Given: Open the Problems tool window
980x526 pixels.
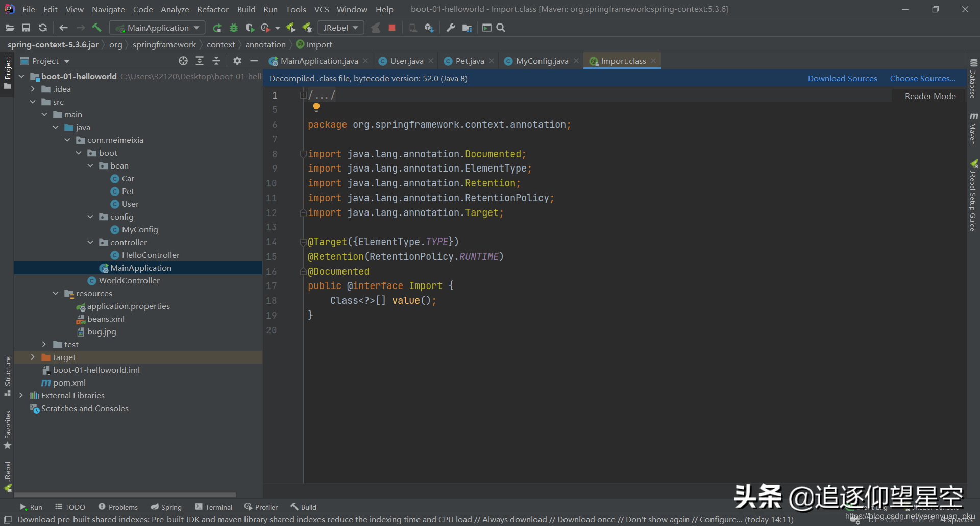Looking at the screenshot, I should tap(118, 507).
